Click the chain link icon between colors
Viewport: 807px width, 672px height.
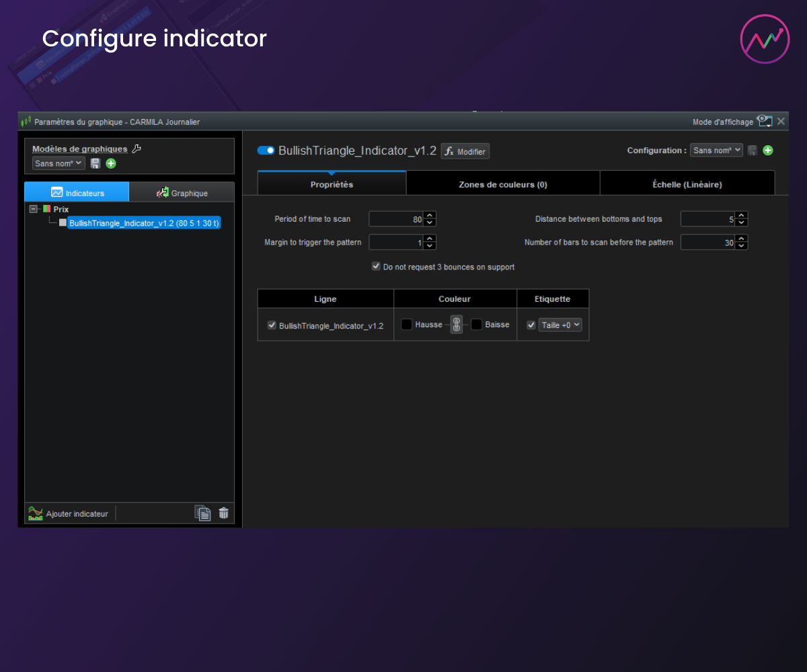tap(456, 325)
